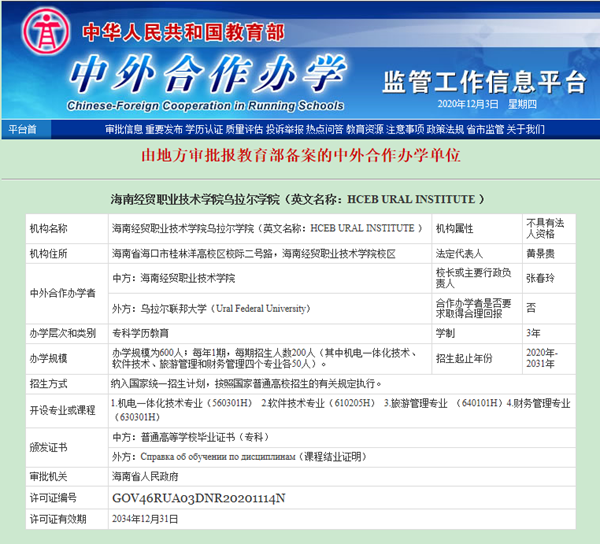This screenshot has height=544, width=600.
Task: Click 政策法规 in the navigation bar
Action: (x=445, y=129)
